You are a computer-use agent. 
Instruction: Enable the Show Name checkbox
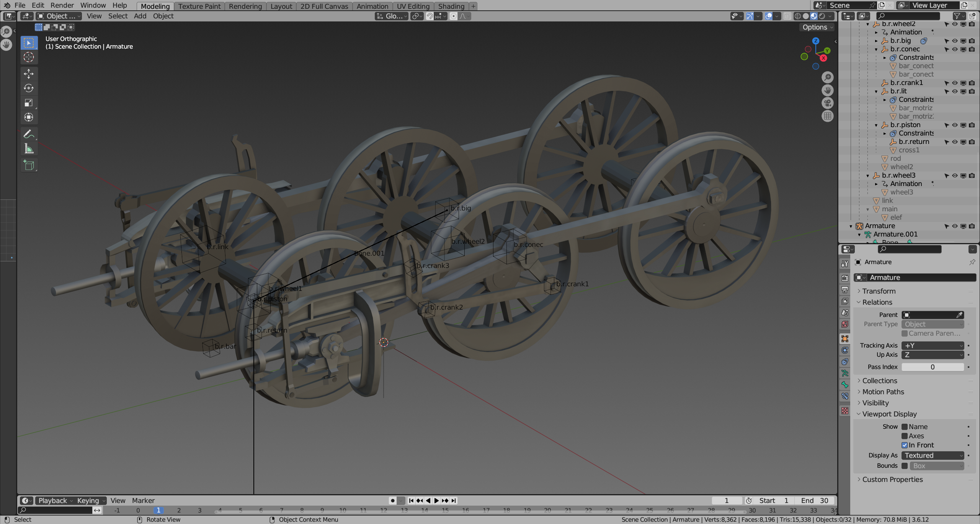905,427
